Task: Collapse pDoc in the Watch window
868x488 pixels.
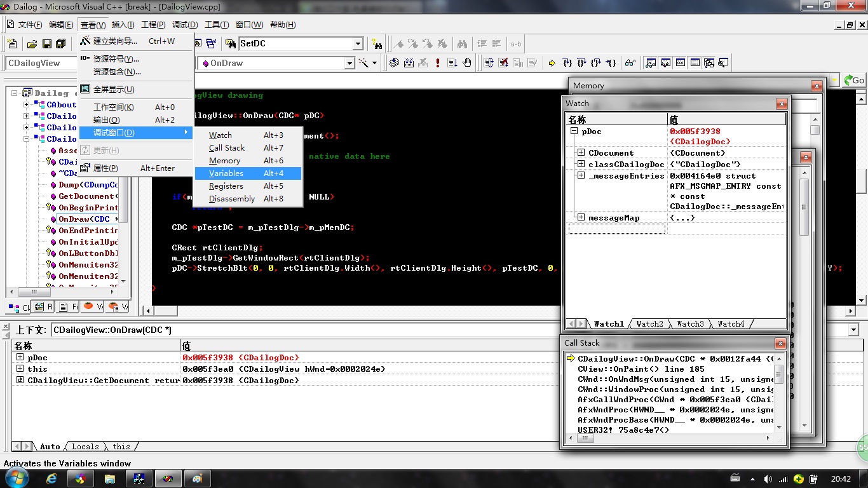Action: coord(574,132)
